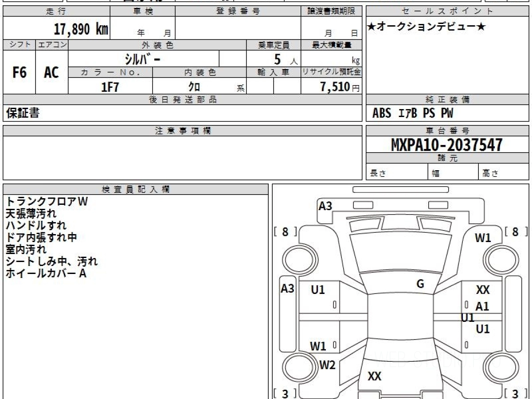
Task: Click the [ 8 ] tire rating at top-left of diagram
Action: [285, 231]
